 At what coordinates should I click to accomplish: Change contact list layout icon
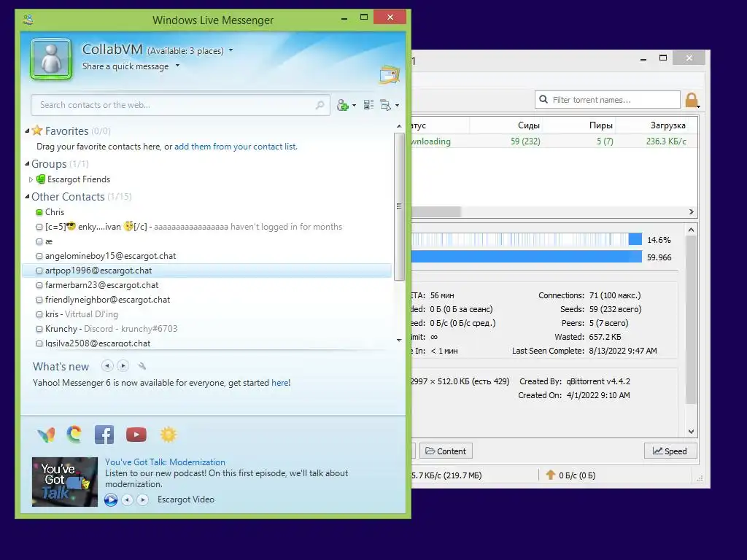(x=368, y=105)
